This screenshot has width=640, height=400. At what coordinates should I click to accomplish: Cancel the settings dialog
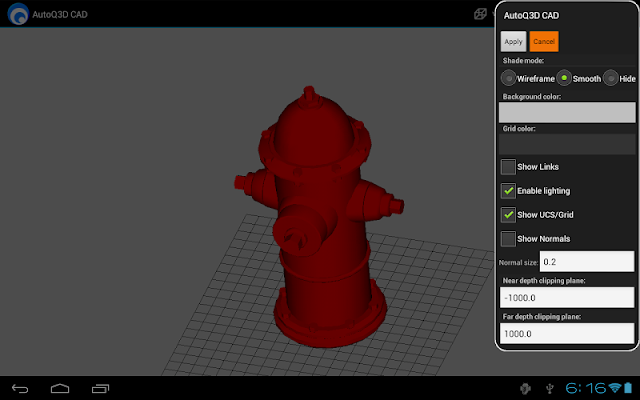tap(544, 42)
